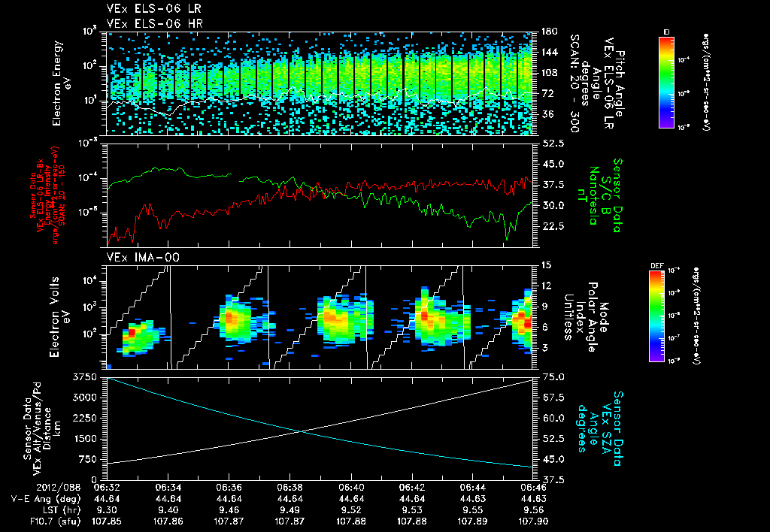The image size is (770, 532).
Task: Click the 'Pitch Angle' rotated axis label
Action: pos(620,83)
